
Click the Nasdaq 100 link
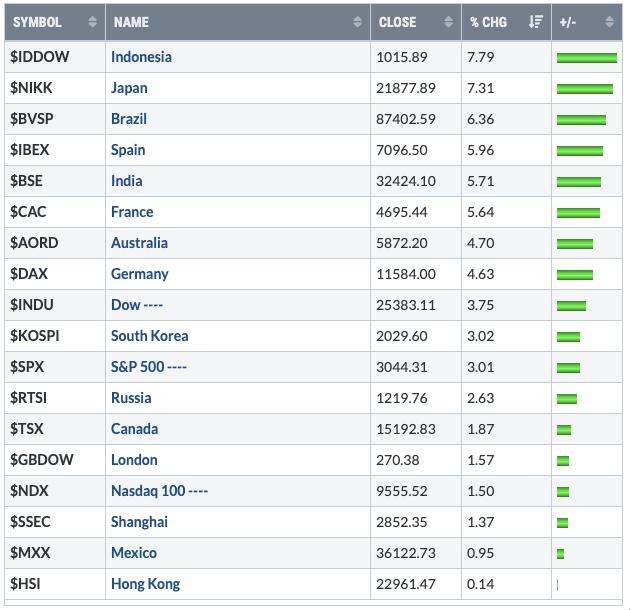tap(159, 491)
